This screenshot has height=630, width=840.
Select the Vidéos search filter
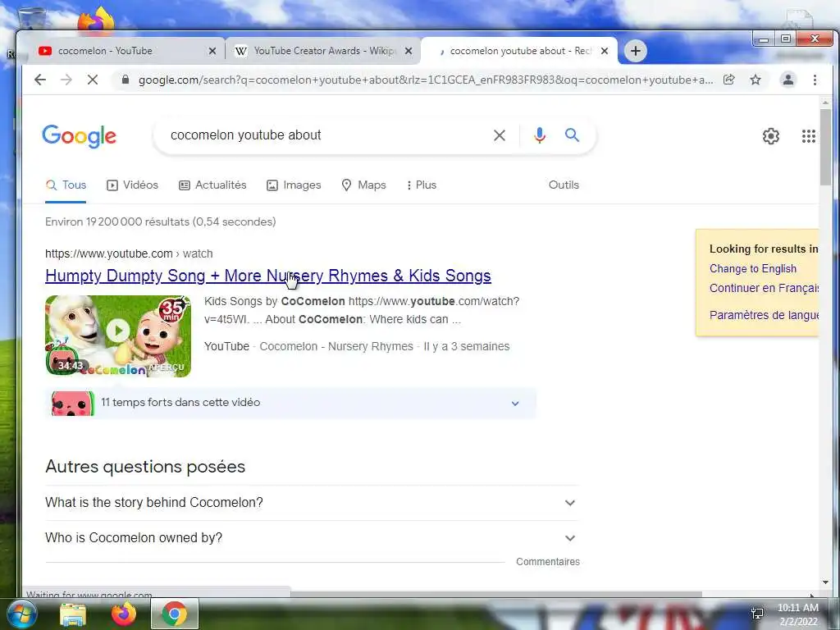(132, 185)
